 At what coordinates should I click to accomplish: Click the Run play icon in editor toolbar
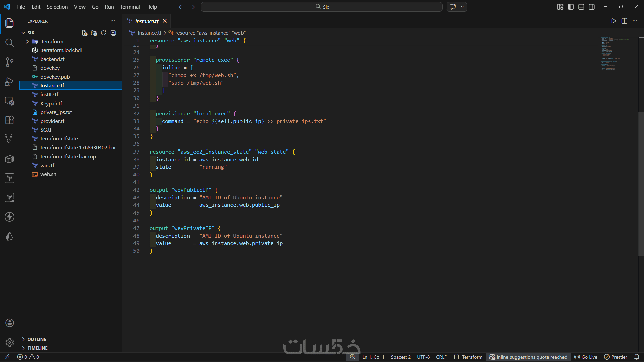(x=613, y=21)
